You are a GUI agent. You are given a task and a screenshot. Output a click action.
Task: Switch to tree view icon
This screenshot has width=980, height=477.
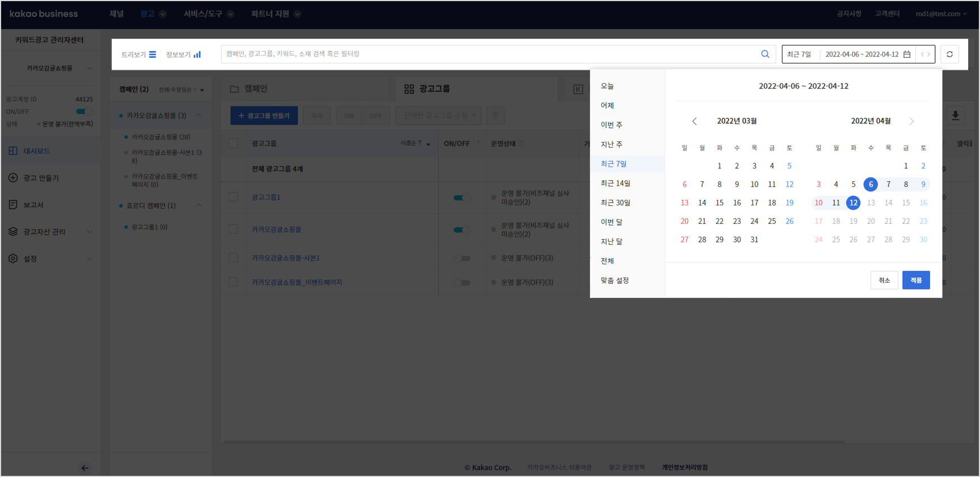(x=152, y=54)
